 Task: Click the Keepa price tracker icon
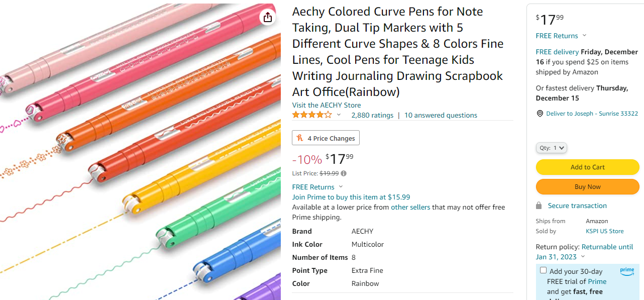click(300, 138)
